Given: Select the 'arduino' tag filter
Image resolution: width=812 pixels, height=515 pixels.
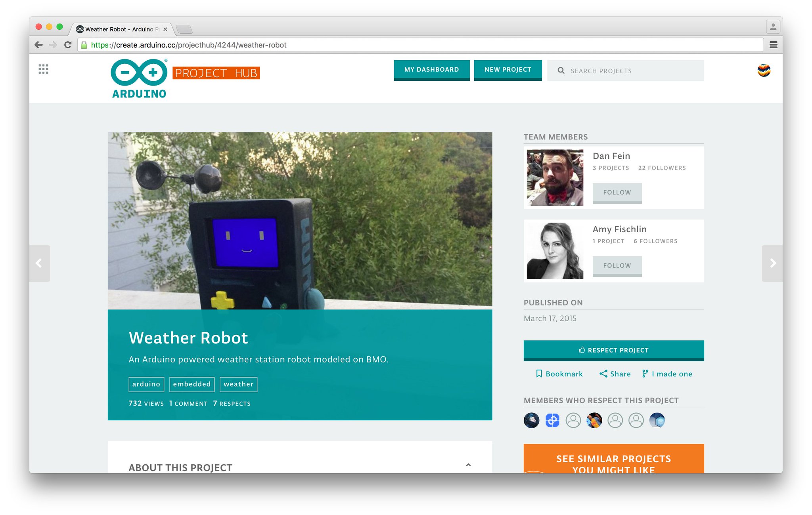Looking at the screenshot, I should (146, 384).
